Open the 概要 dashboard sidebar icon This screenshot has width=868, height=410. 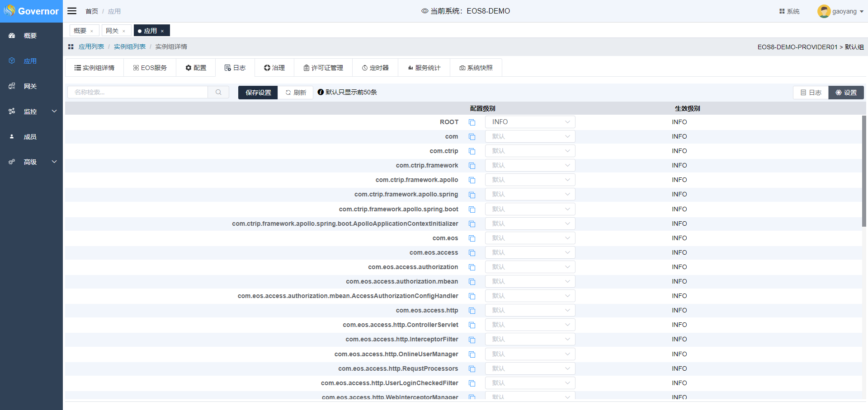(x=12, y=36)
